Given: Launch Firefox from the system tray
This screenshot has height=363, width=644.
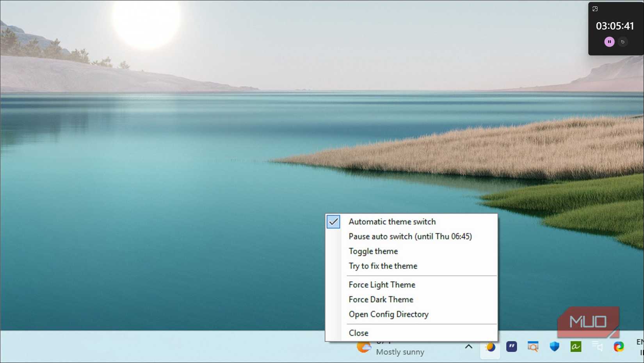Looking at the screenshot, I should click(x=619, y=347).
